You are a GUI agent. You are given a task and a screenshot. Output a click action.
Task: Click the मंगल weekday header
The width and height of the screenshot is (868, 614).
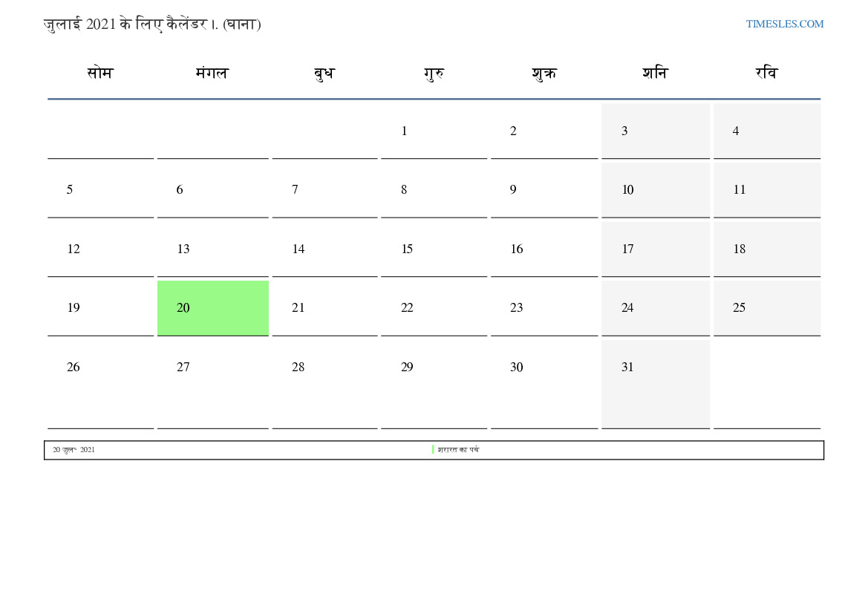pos(212,73)
